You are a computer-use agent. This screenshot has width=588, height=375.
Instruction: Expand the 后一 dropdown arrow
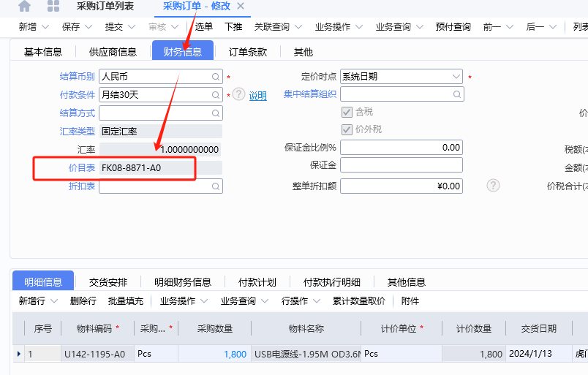(x=553, y=27)
